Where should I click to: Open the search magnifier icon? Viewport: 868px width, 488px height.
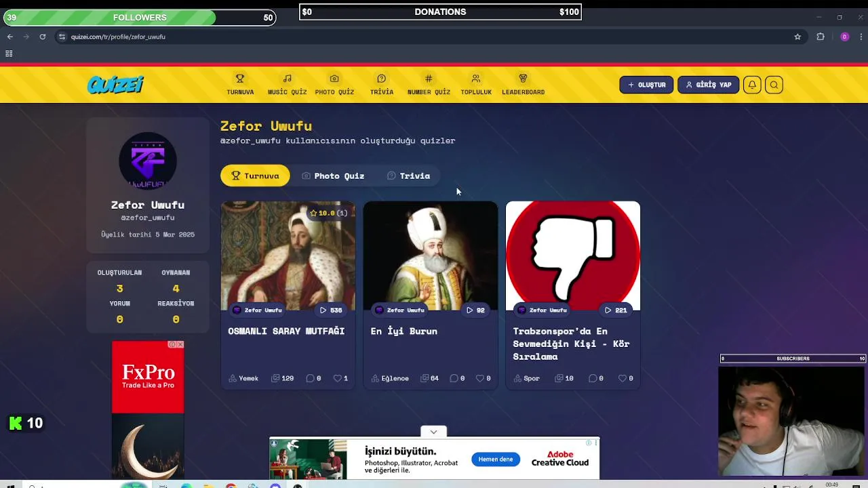[x=774, y=85]
